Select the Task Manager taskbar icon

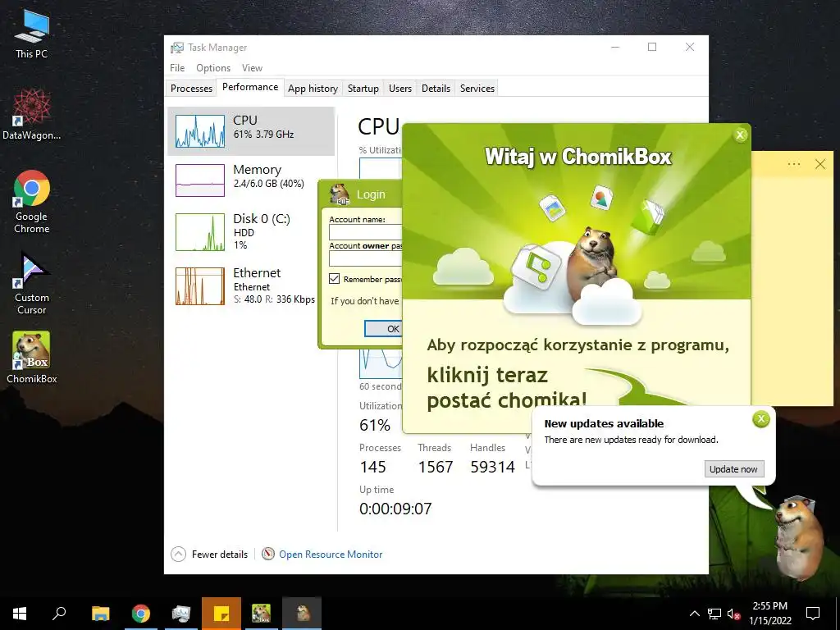181,614
